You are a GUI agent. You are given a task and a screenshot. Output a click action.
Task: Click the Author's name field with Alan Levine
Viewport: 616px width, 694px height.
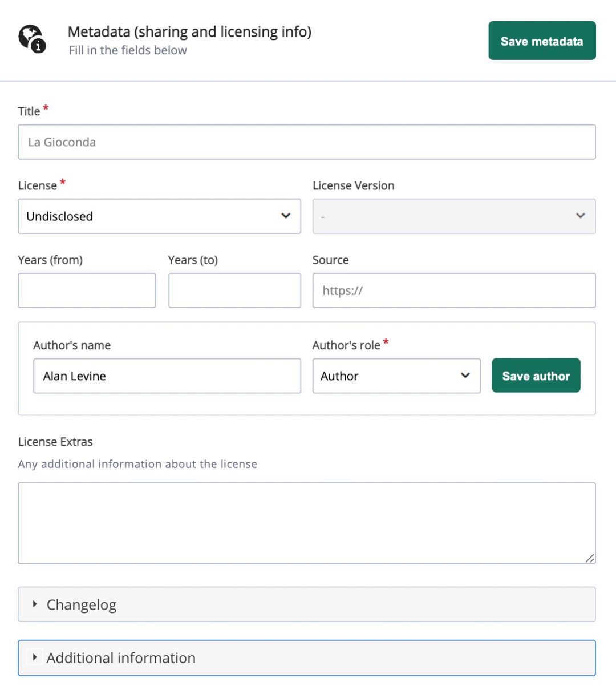[167, 376]
